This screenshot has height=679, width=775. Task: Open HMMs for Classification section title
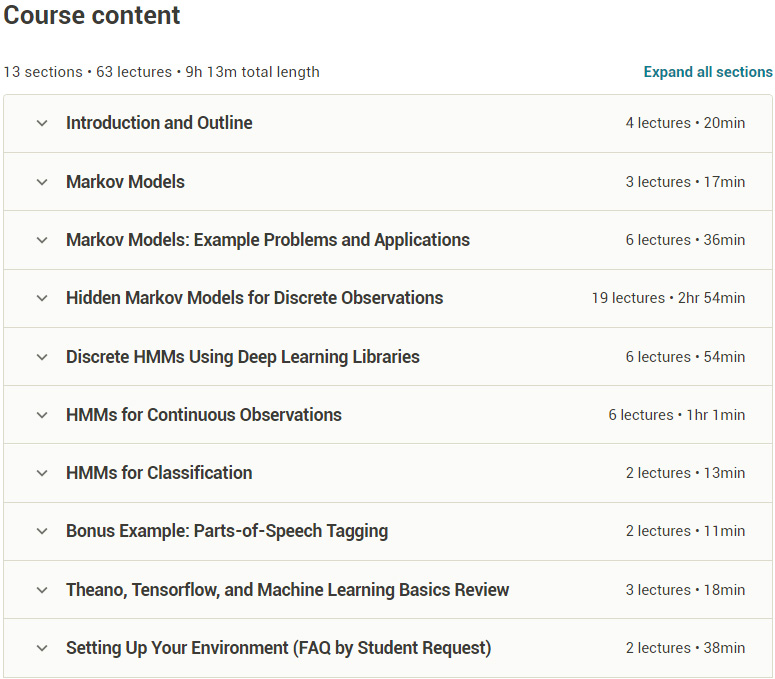coord(159,473)
